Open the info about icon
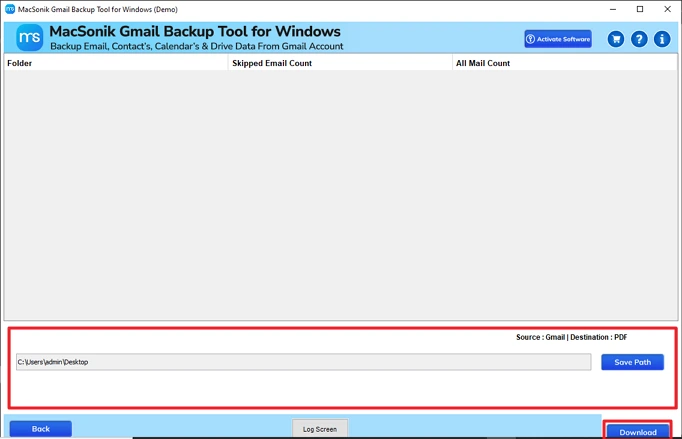The image size is (682, 439). tap(662, 39)
